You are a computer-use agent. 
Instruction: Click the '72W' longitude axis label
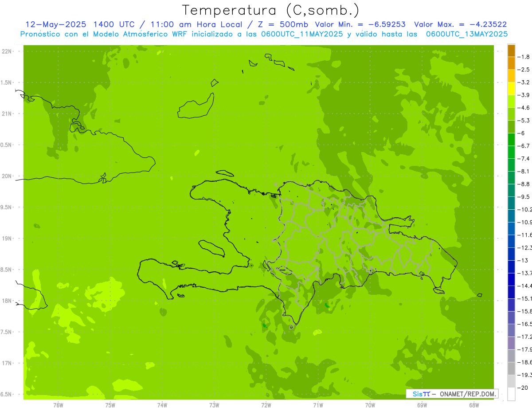[x=266, y=405]
